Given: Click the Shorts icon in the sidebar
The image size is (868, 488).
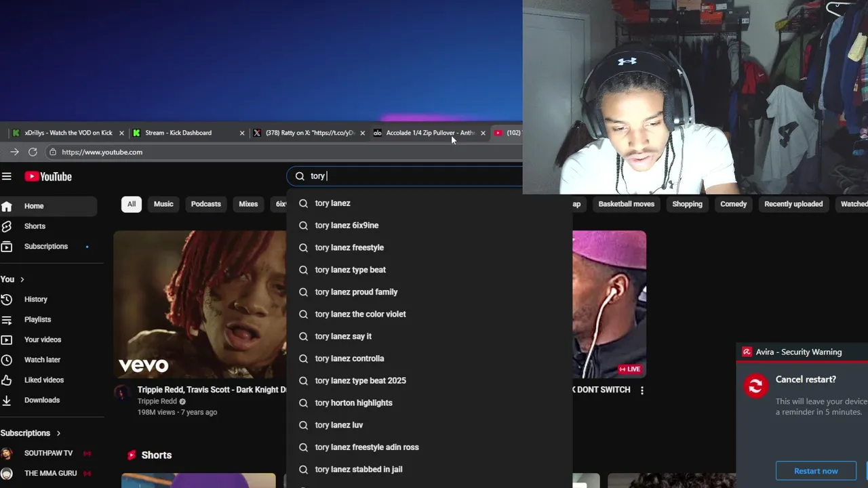Looking at the screenshot, I should [7, 226].
